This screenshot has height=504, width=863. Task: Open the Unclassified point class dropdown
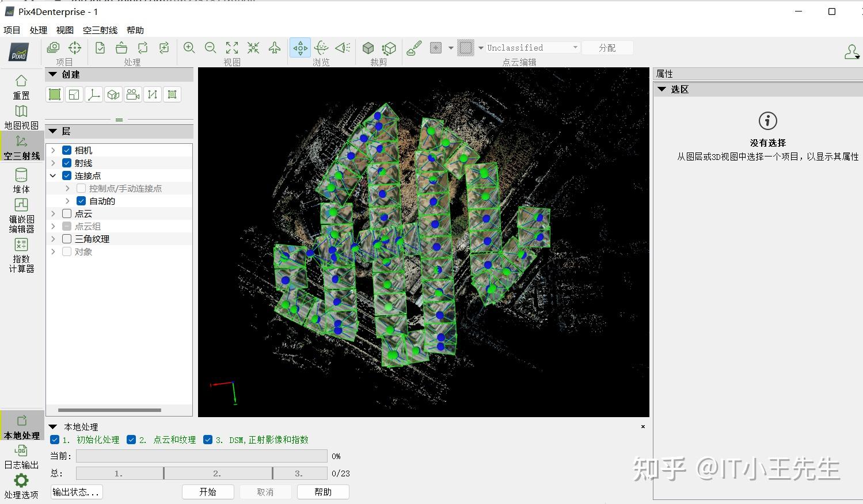pos(575,47)
